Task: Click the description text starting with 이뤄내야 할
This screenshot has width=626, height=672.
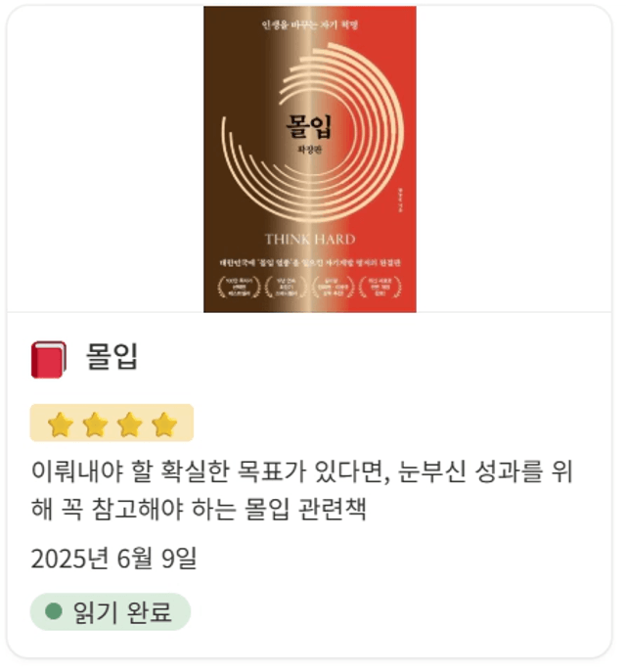Action: point(301,490)
